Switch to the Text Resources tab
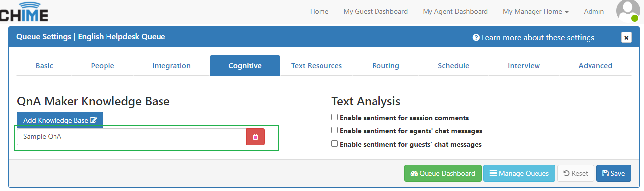The height and width of the screenshot is (191, 644). 317,65
